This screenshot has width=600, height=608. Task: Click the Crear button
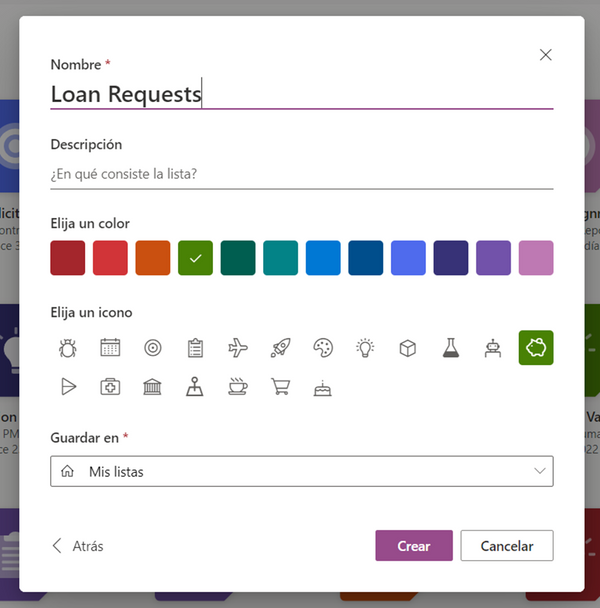click(413, 546)
